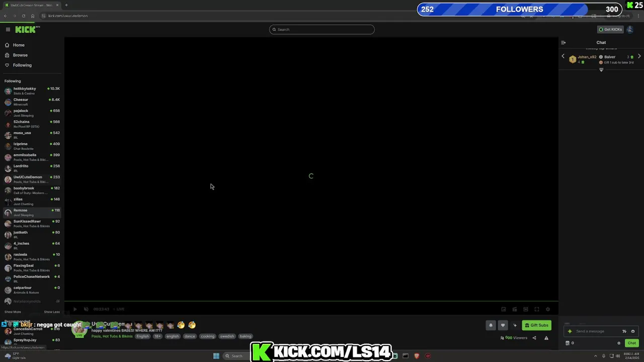Click the English language tag
The height and width of the screenshot is (362, 644).
(x=143, y=336)
